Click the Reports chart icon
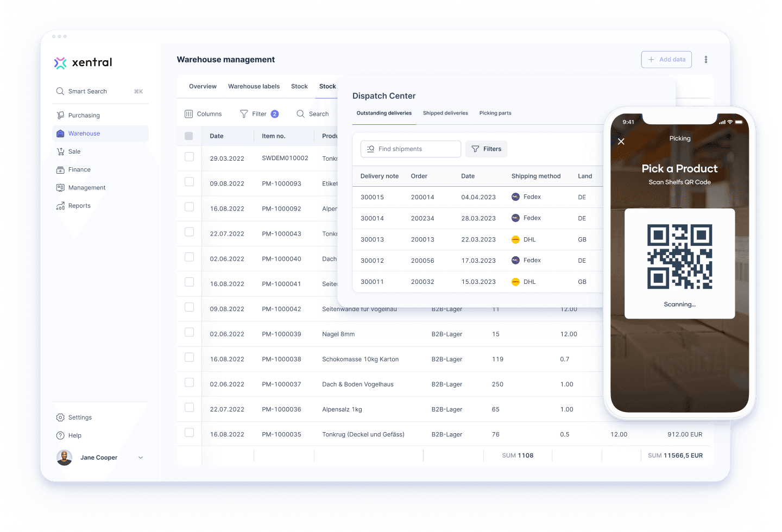 pyautogui.click(x=60, y=206)
